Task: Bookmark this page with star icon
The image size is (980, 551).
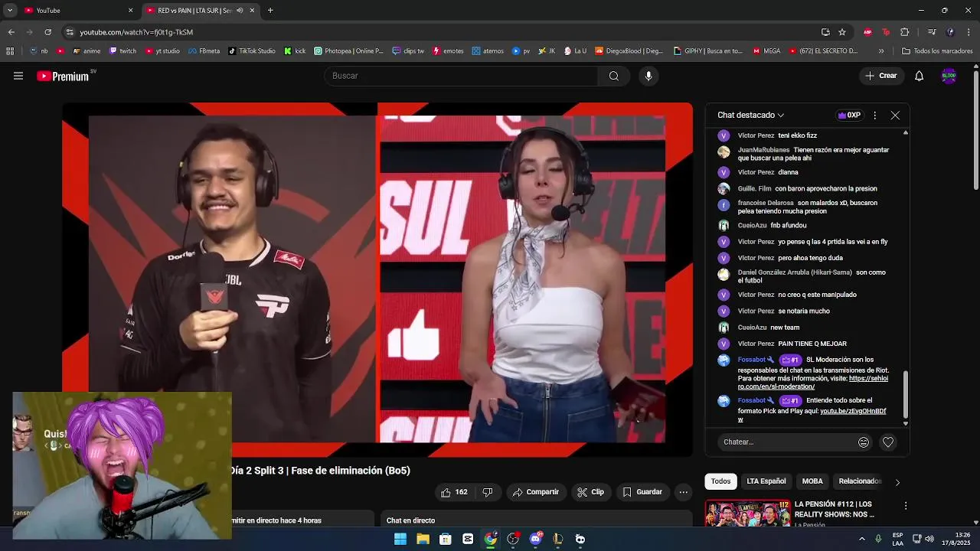Action: pos(842,32)
